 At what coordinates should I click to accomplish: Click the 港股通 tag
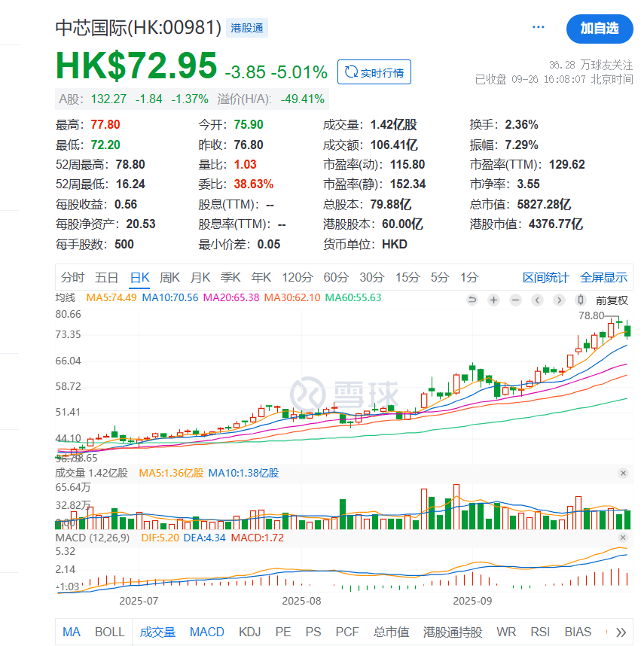[x=247, y=28]
